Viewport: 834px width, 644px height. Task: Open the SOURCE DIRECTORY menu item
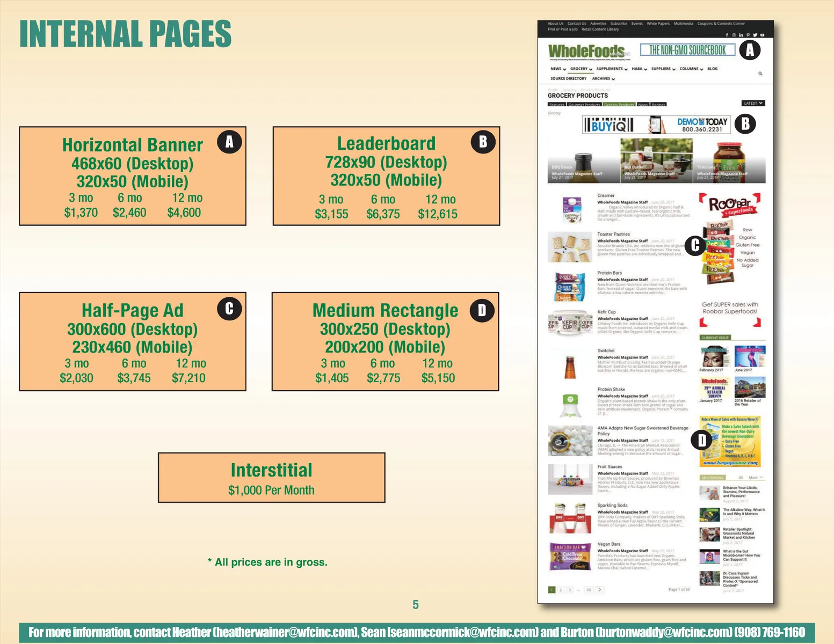tap(568, 79)
